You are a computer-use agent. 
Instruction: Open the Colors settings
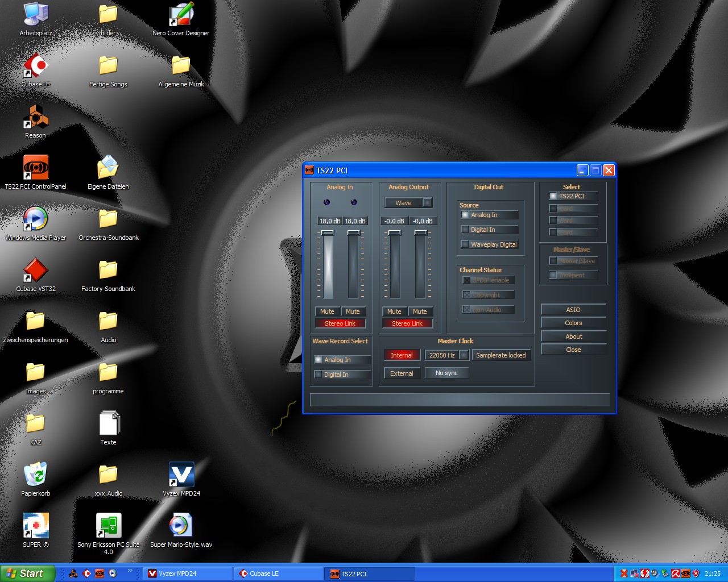tap(573, 323)
